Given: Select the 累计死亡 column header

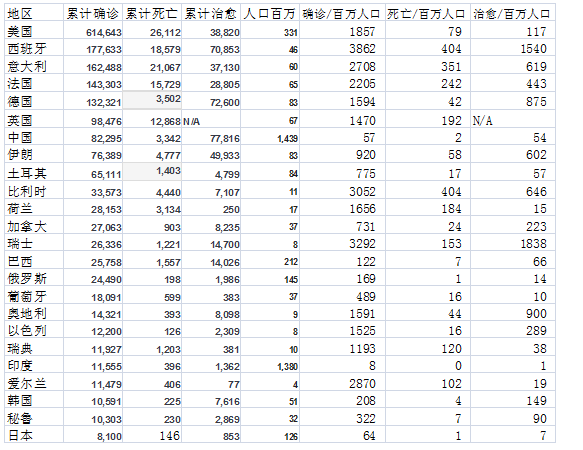Looking at the screenshot, I should (x=152, y=13).
